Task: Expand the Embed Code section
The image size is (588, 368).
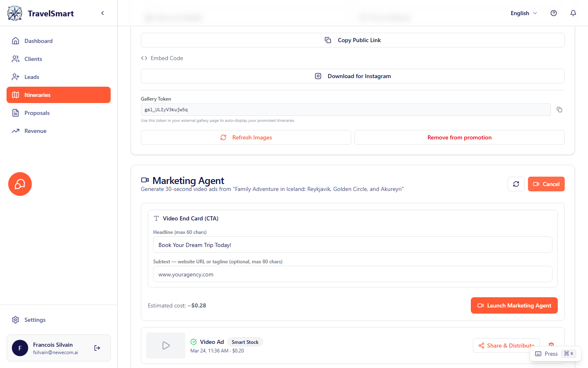Action: [162, 58]
